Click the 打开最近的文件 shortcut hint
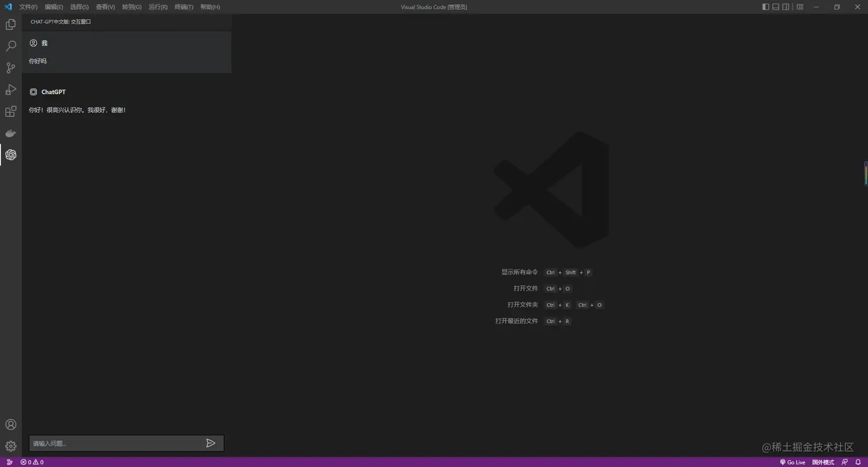This screenshot has height=467, width=868. pyautogui.click(x=517, y=321)
